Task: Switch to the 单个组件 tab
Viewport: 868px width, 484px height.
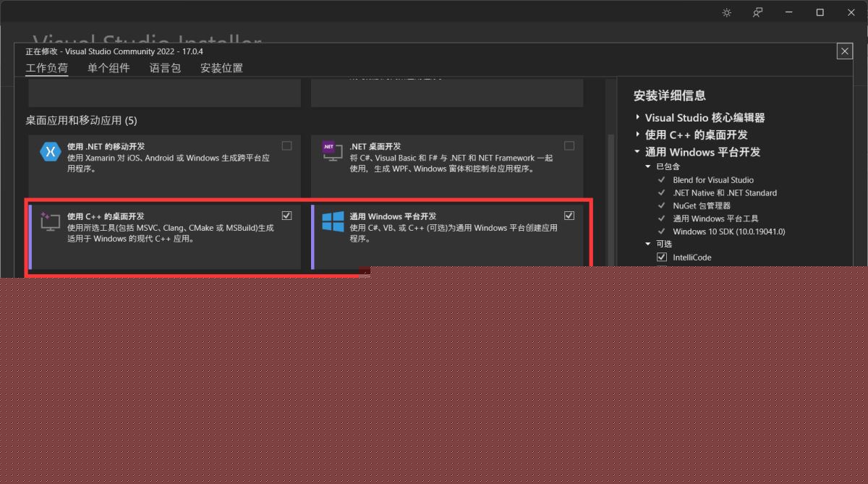Action: point(109,68)
